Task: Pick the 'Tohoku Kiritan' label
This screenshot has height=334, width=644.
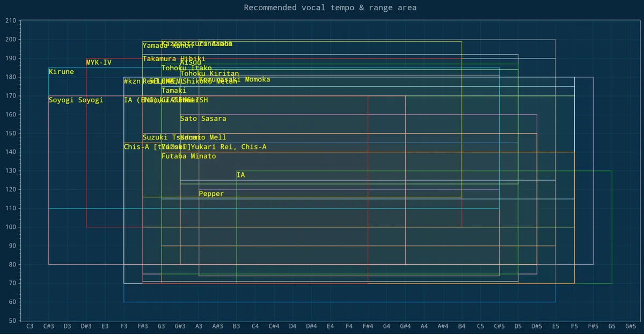Action: coord(209,74)
